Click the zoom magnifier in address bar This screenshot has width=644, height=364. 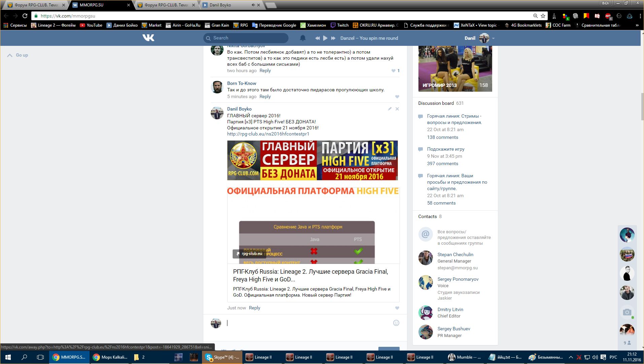tap(535, 16)
